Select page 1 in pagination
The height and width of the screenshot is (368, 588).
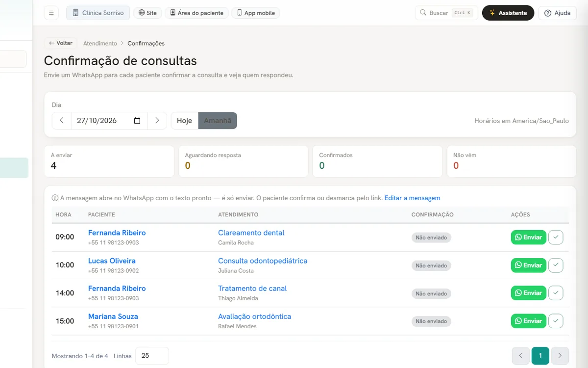pyautogui.click(x=540, y=356)
